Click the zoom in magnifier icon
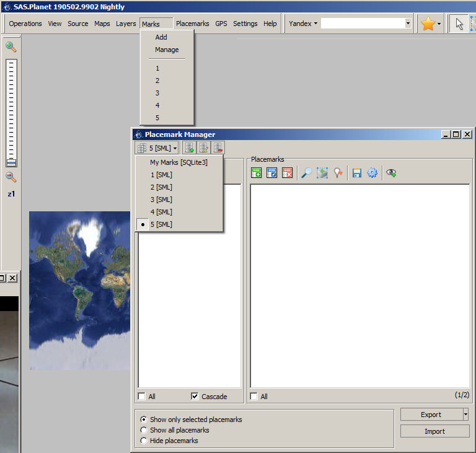 tap(11, 46)
